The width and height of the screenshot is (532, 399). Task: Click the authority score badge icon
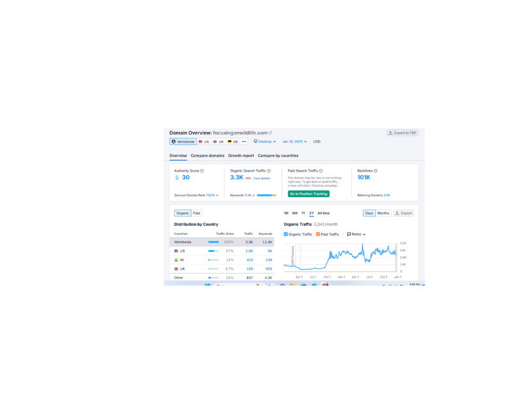[177, 178]
